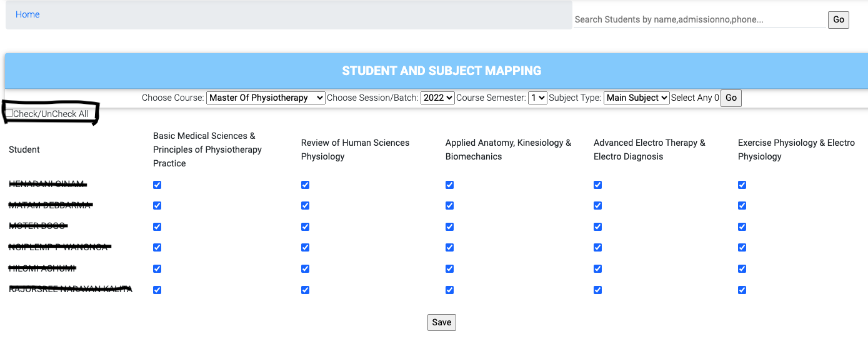Open the Session/Batch year dropdown

tap(437, 98)
